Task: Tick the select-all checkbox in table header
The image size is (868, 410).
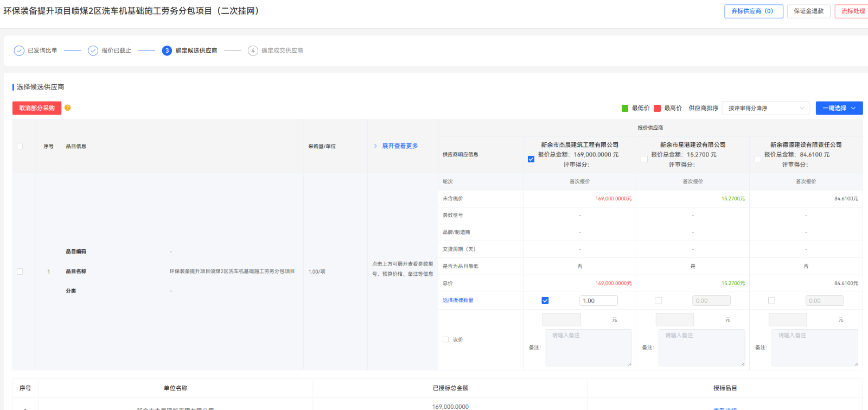Action: pyautogui.click(x=20, y=146)
